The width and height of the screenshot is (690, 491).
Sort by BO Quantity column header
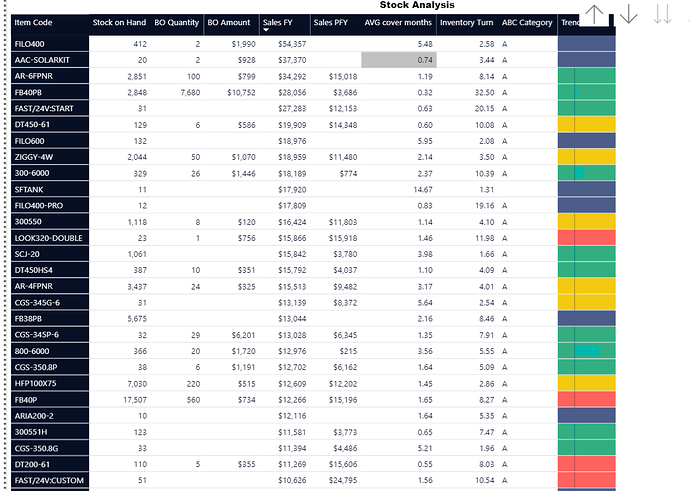(176, 22)
